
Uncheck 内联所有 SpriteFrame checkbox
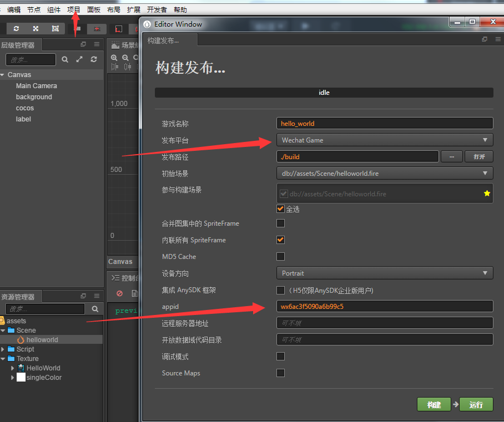click(281, 240)
